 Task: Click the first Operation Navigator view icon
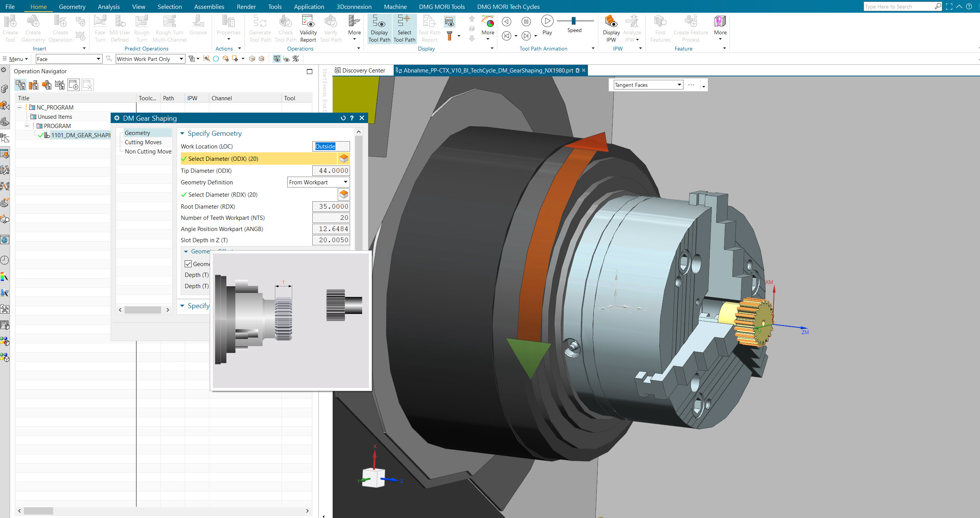point(20,85)
